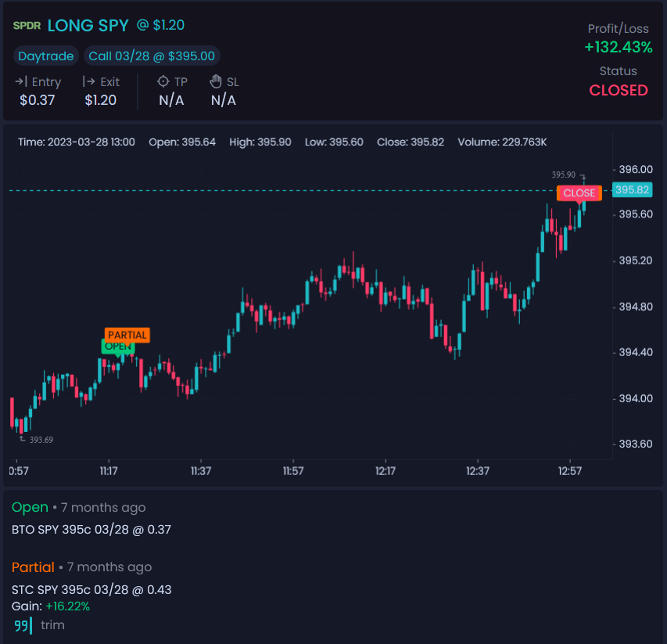Image resolution: width=667 pixels, height=644 pixels.
Task: Click the red CLOSE marker on the chart
Action: tap(579, 193)
